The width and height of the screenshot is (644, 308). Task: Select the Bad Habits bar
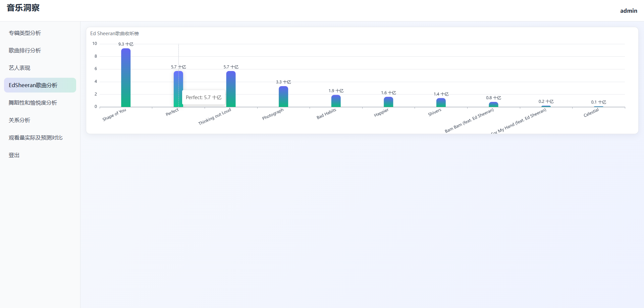coord(336,101)
